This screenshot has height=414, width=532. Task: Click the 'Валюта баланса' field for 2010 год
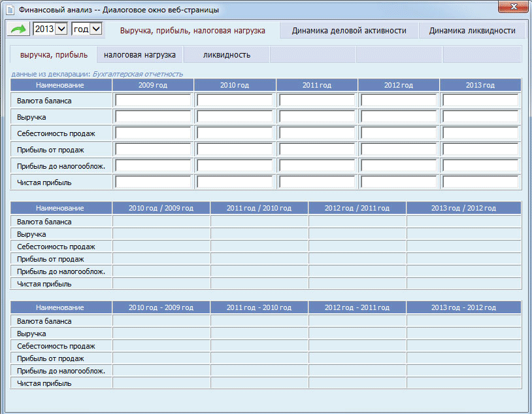(235, 101)
